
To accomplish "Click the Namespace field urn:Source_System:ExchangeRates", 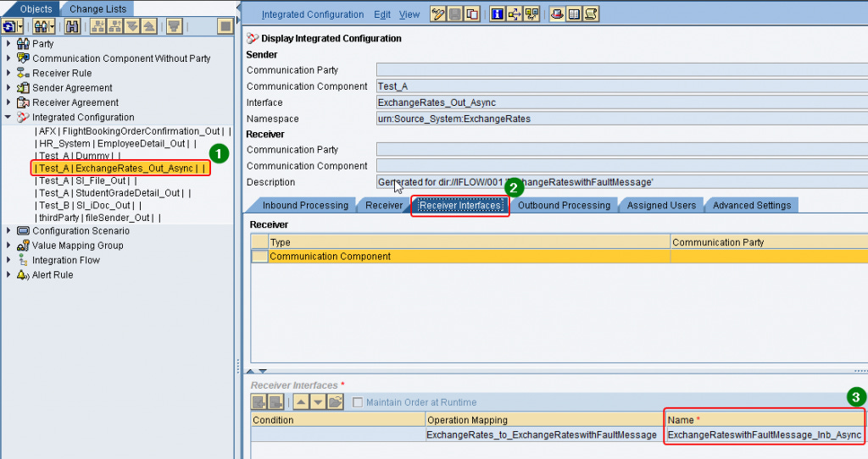I will pyautogui.click(x=621, y=119).
